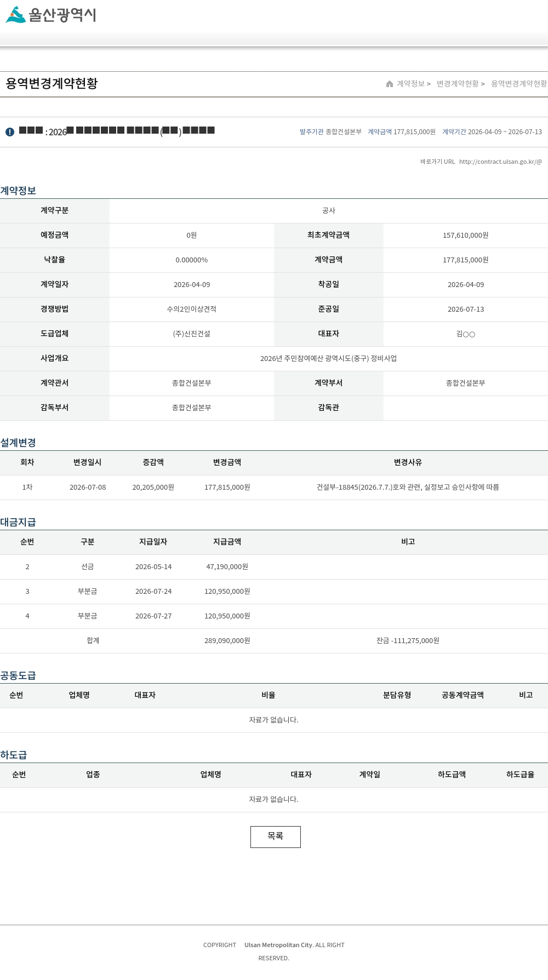Click the 목록 button
The image size is (548, 980).
click(276, 836)
